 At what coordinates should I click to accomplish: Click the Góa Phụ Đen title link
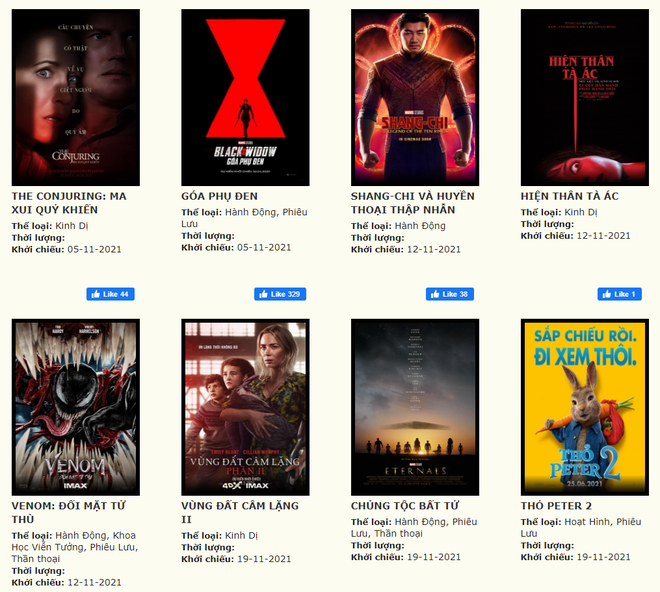click(x=219, y=196)
